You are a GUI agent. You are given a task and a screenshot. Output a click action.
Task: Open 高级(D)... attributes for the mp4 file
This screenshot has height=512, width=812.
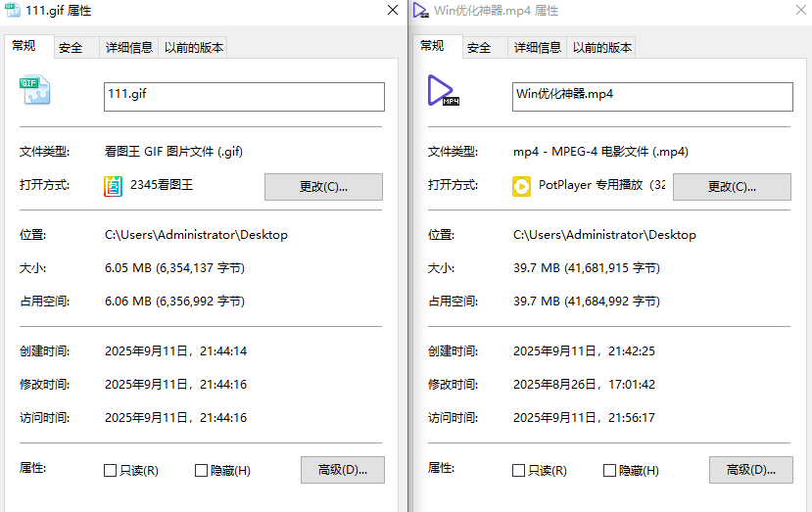[x=750, y=470]
